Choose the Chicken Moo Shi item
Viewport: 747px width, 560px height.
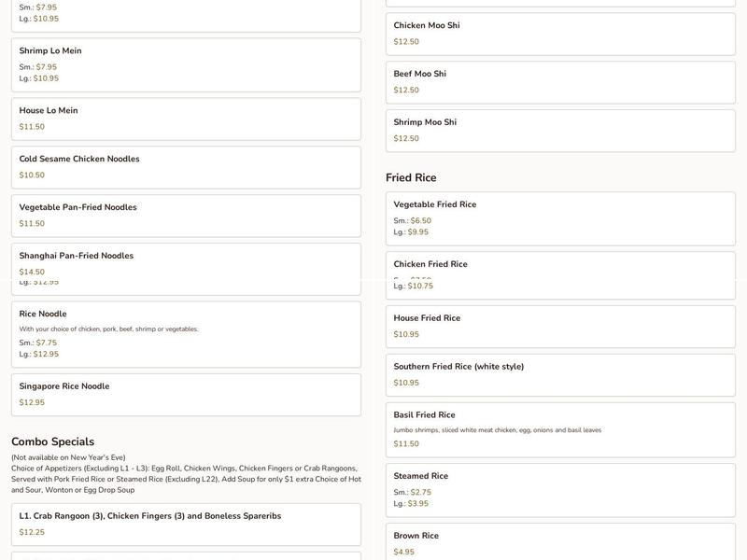[560, 34]
